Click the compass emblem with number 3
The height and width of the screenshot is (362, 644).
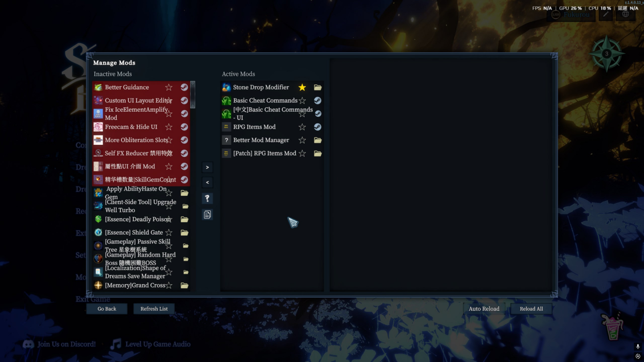click(x=607, y=54)
